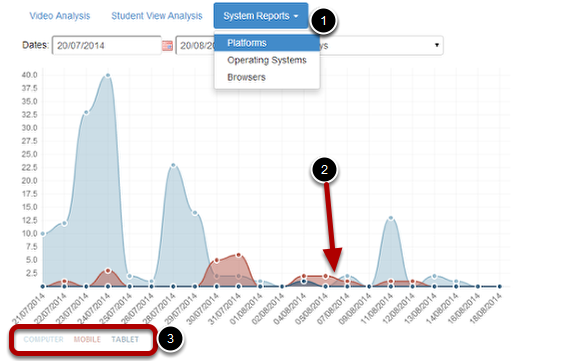580x361 pixels.
Task: Toggle the MOBILE legend series
Action: (87, 339)
